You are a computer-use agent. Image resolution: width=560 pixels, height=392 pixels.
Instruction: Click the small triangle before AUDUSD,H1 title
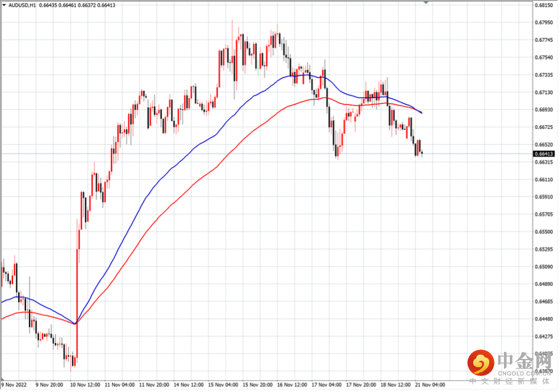4,5
